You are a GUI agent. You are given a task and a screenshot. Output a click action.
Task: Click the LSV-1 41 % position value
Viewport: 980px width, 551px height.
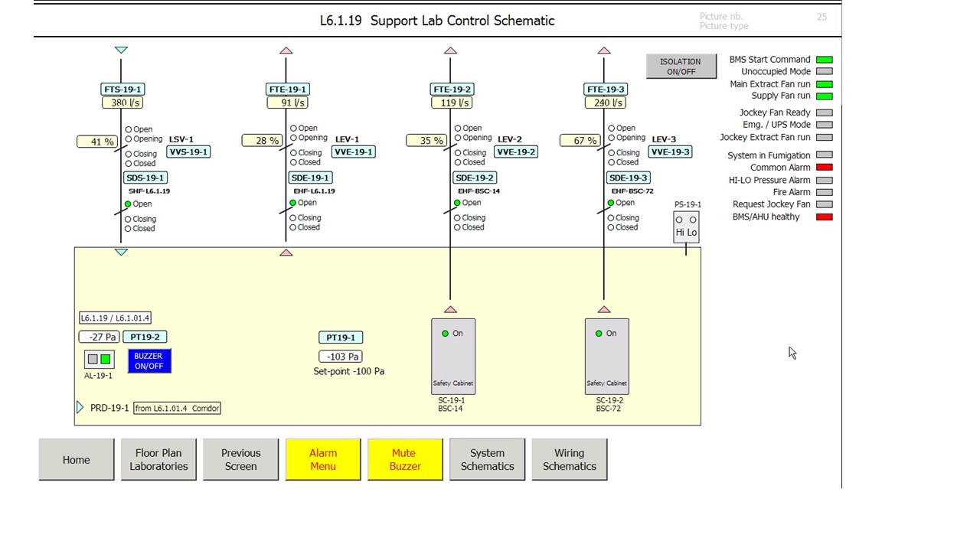(97, 142)
